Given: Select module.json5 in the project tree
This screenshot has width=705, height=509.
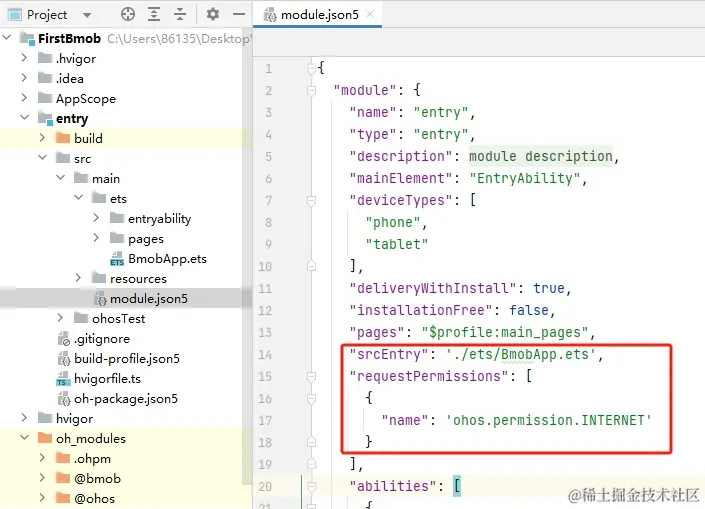Looking at the screenshot, I should pos(149,299).
